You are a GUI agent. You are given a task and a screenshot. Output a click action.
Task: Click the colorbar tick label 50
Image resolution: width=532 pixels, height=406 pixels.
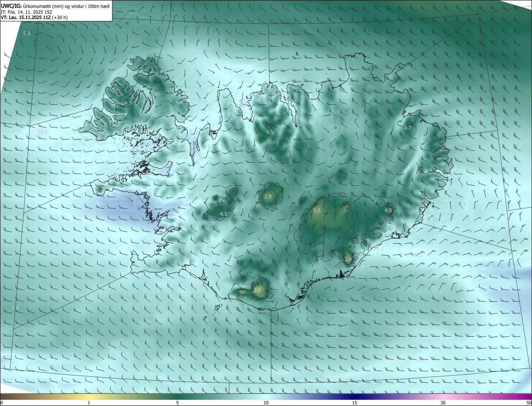point(529,403)
